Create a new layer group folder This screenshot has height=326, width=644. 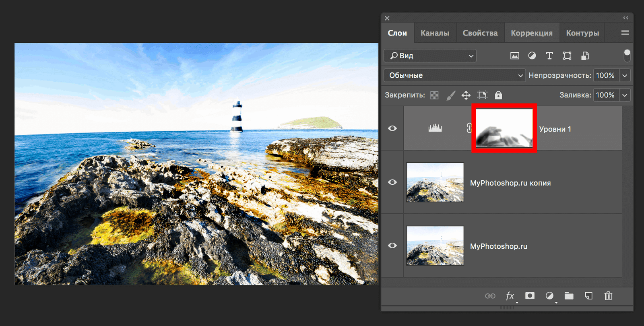click(x=569, y=296)
